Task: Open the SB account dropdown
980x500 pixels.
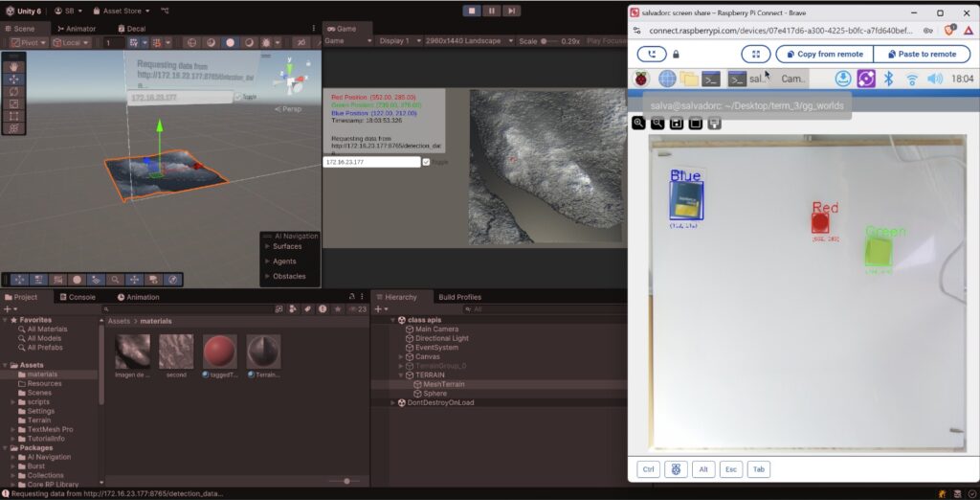Action: [x=69, y=11]
